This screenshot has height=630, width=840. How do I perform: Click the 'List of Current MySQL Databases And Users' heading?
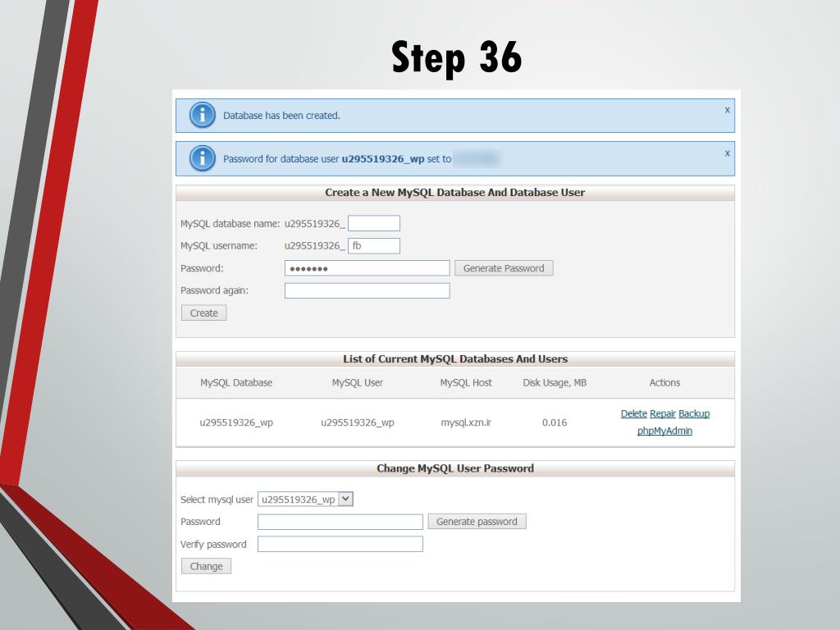[x=454, y=359]
